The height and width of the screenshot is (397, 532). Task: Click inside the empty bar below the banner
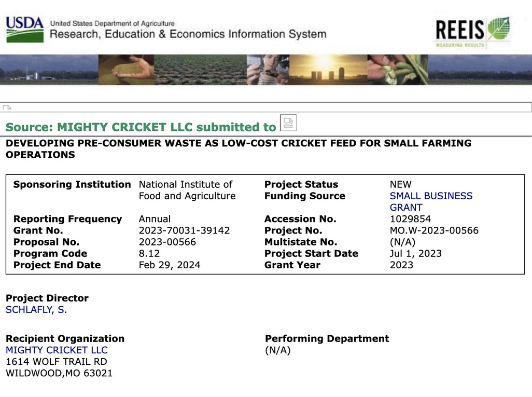(270, 107)
